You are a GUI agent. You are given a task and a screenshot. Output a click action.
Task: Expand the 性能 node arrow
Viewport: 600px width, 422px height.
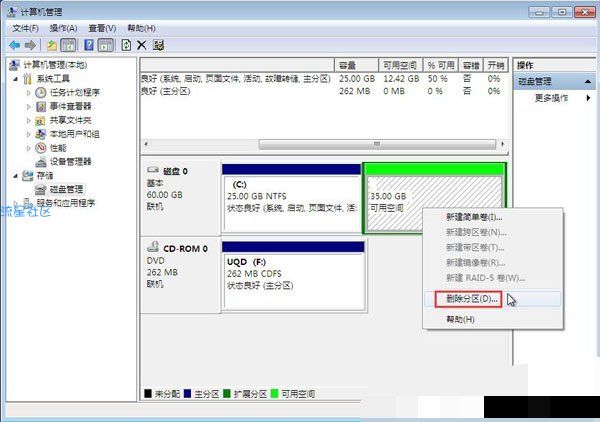(x=28, y=148)
